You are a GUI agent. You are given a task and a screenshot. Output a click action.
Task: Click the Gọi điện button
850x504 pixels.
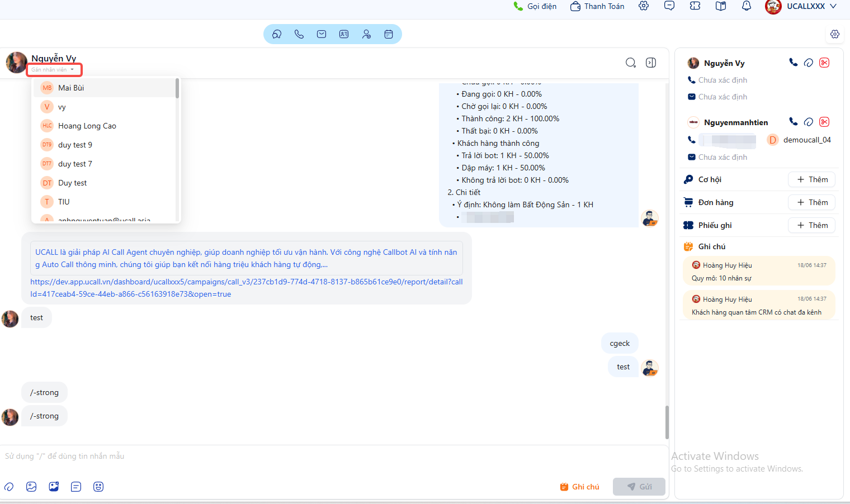click(x=535, y=6)
